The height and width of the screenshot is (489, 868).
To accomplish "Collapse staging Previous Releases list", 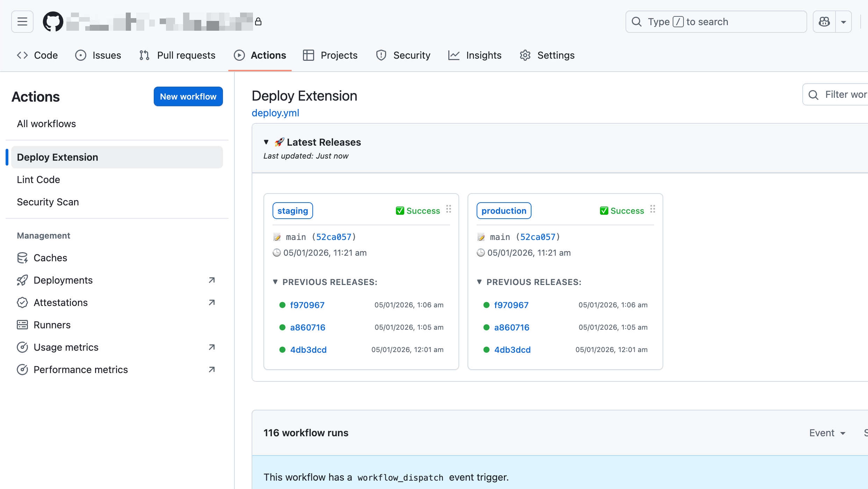I will [275, 282].
